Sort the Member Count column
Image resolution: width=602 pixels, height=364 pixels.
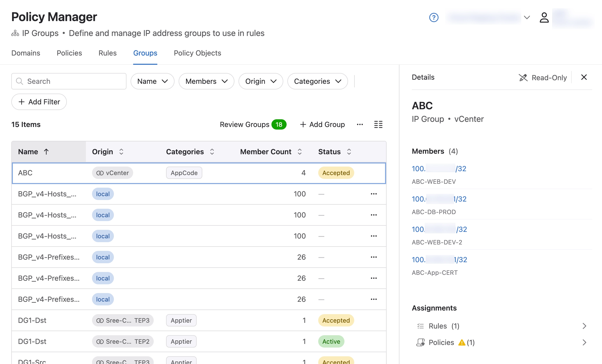tap(300, 152)
